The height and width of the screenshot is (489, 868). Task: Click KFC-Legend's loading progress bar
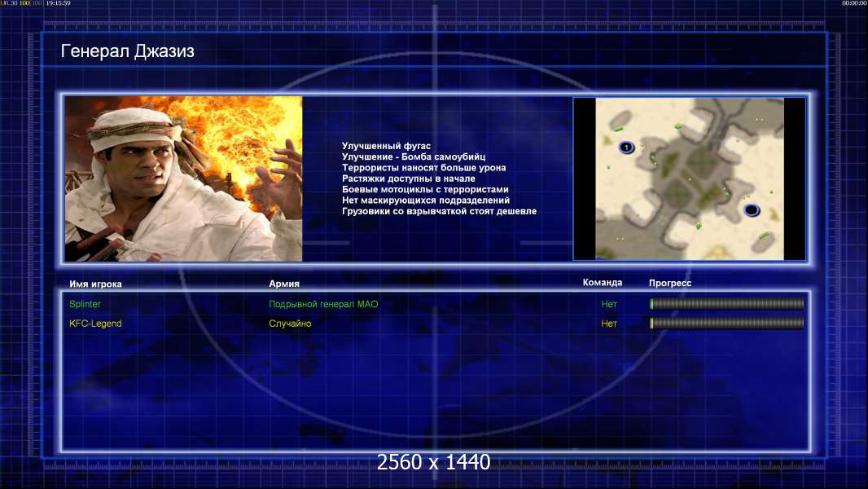coord(727,323)
